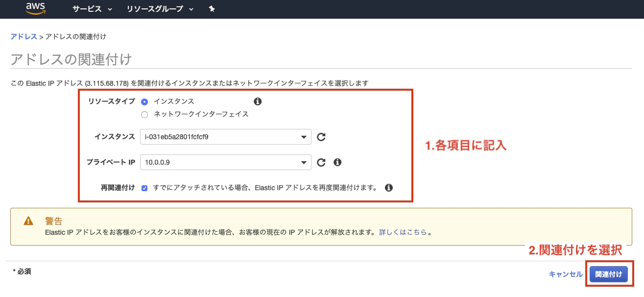Click the info icon beside 再関連付け

389,188
